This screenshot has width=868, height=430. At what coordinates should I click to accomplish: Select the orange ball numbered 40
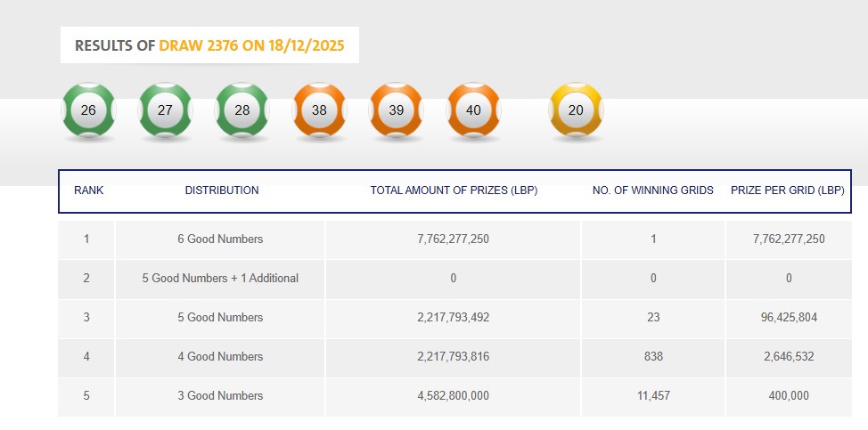[473, 111]
